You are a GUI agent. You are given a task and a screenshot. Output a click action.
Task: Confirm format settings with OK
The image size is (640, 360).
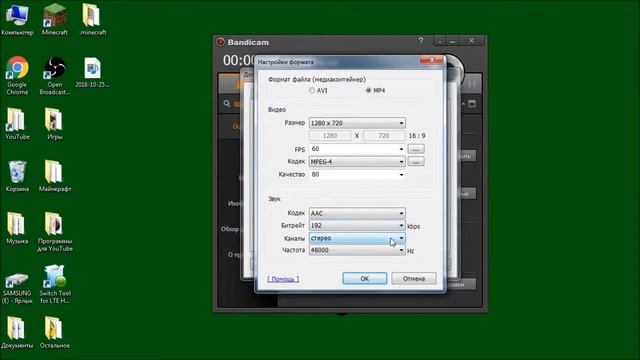tap(364, 278)
